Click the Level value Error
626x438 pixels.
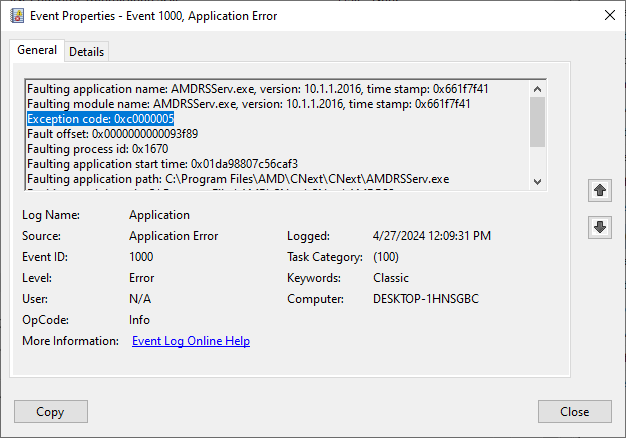(x=141, y=278)
